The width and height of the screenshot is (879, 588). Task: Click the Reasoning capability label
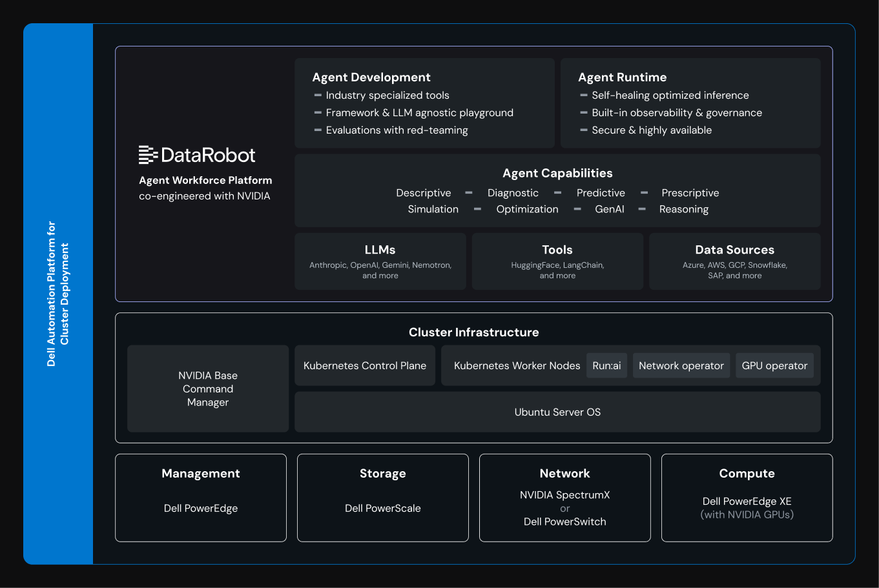tap(683, 209)
